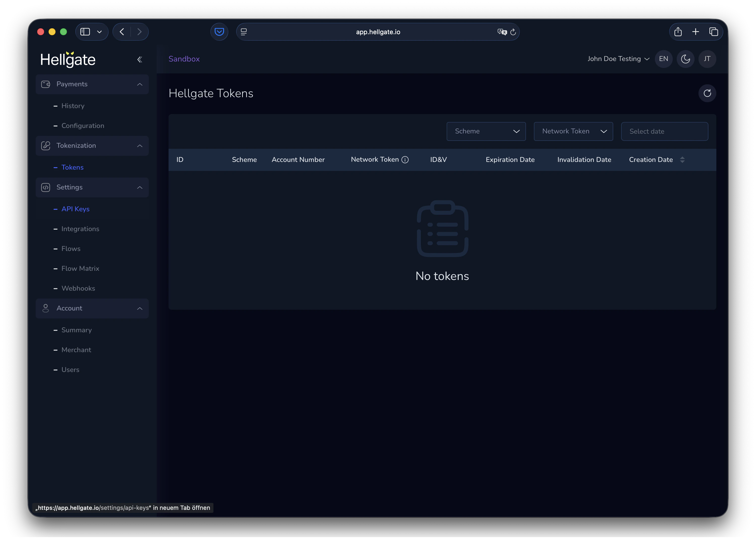This screenshot has height=554, width=756.
Task: Click the Creation Date header text
Action: (x=651, y=160)
